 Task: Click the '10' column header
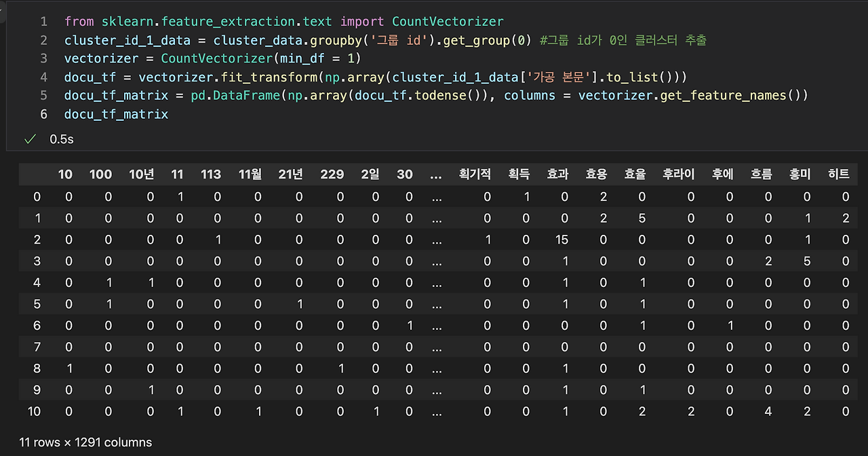(x=65, y=174)
